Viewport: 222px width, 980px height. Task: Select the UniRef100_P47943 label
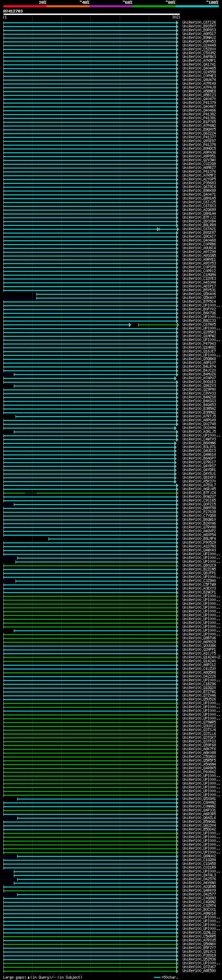[199, 343]
